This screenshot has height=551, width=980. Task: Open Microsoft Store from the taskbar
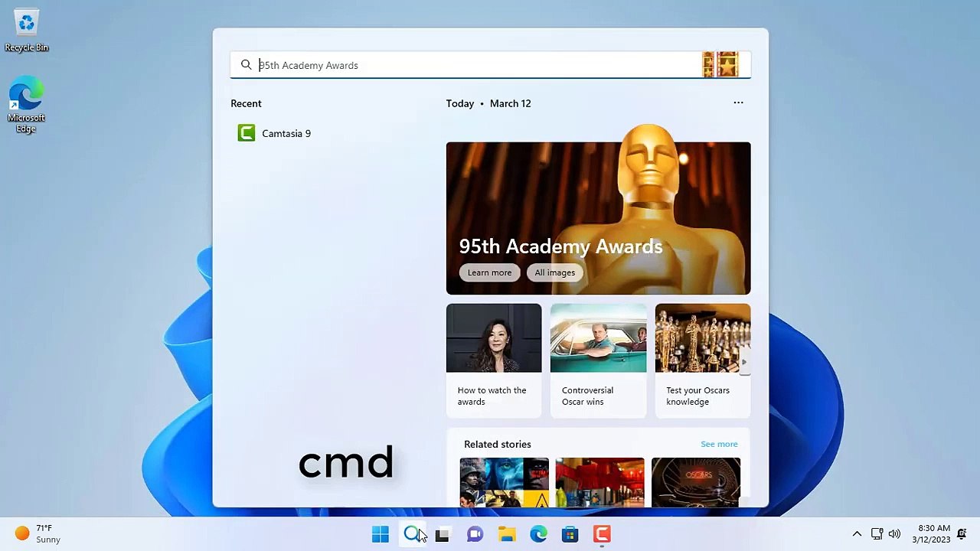point(570,534)
